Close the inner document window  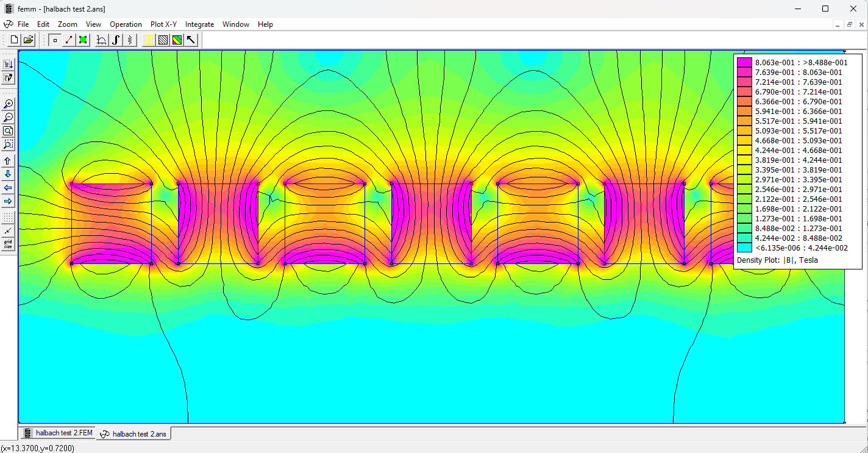[861, 24]
